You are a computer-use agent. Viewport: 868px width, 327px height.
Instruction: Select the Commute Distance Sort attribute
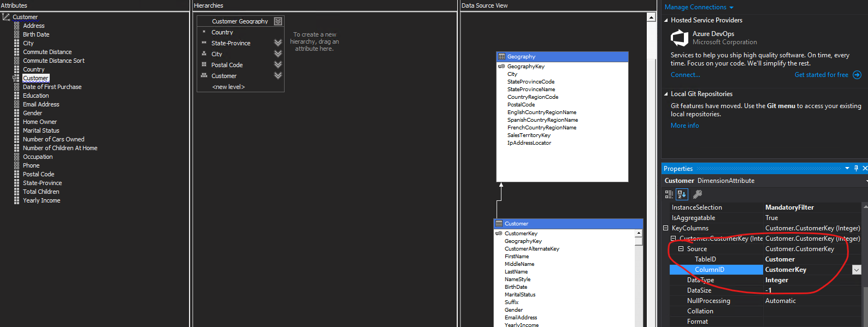pyautogui.click(x=54, y=61)
